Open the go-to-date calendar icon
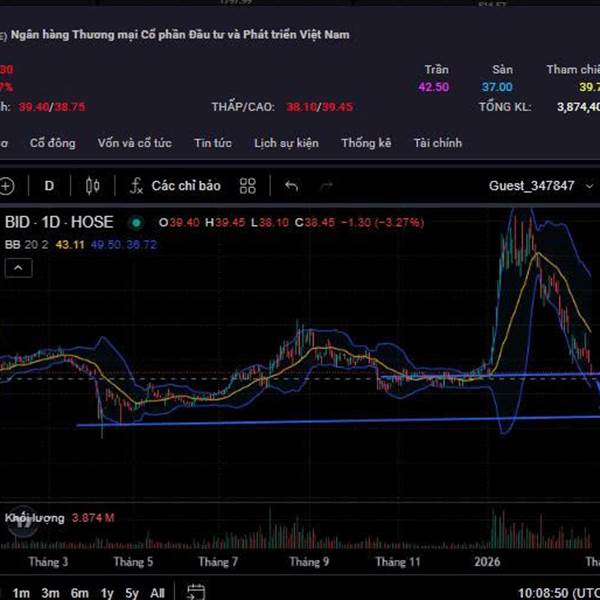This screenshot has height=600, width=600. 196,592
